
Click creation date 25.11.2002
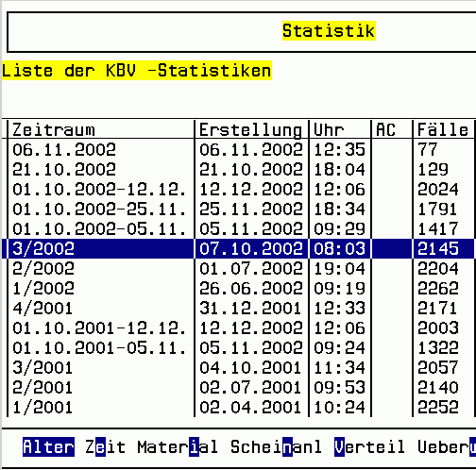point(251,209)
